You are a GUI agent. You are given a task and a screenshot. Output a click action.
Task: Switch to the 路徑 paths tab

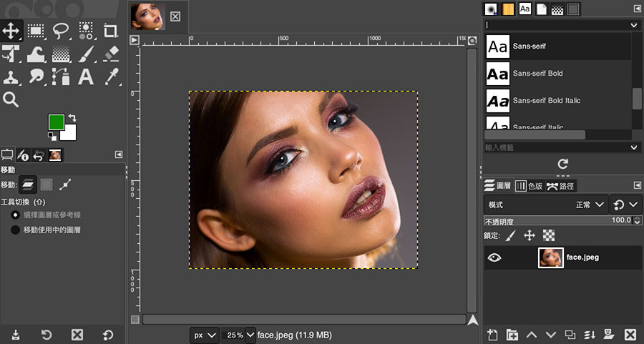(560, 185)
